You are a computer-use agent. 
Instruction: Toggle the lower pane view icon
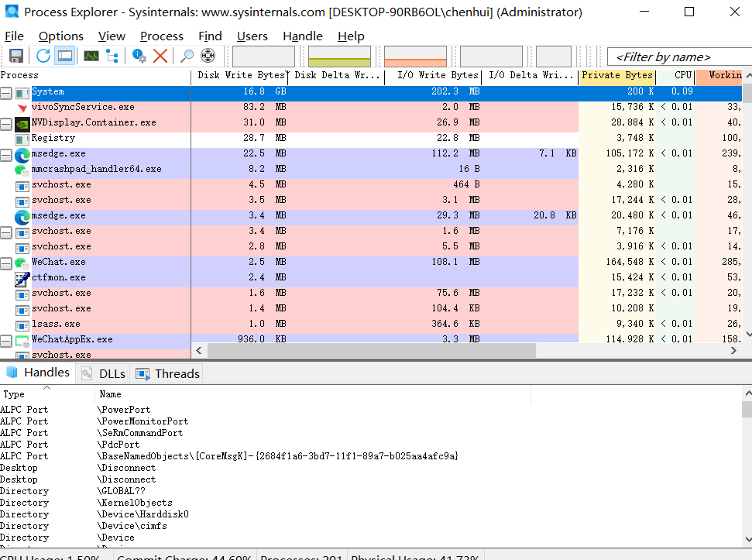65,56
